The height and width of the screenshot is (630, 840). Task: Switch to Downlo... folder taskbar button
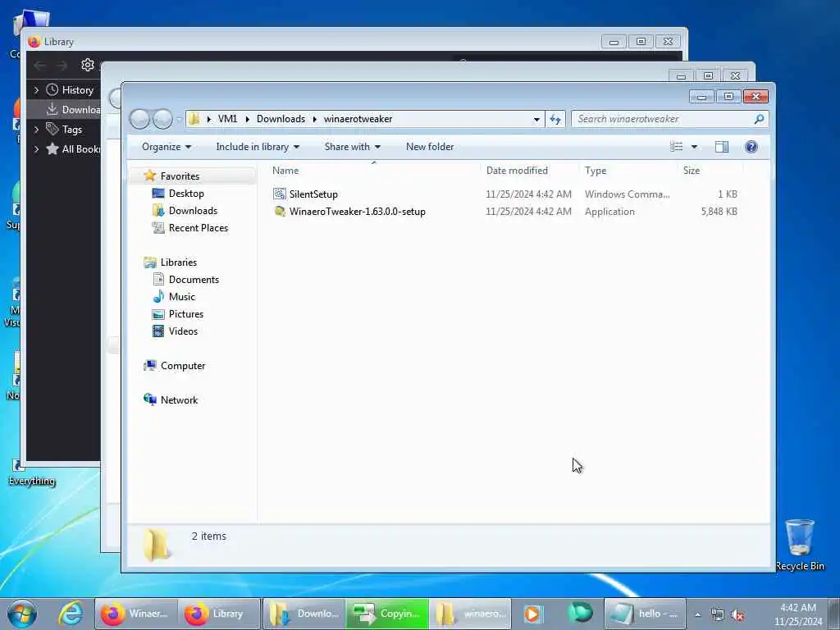304,614
